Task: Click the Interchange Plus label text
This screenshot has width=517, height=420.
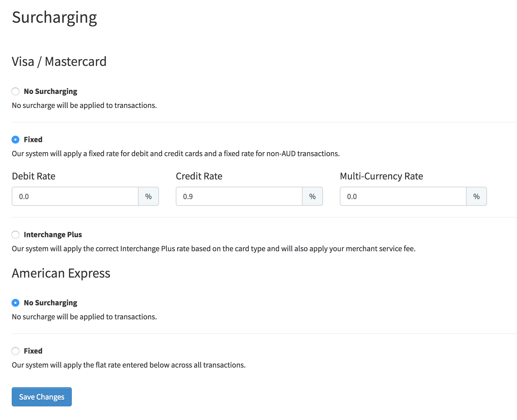Action: 53,235
